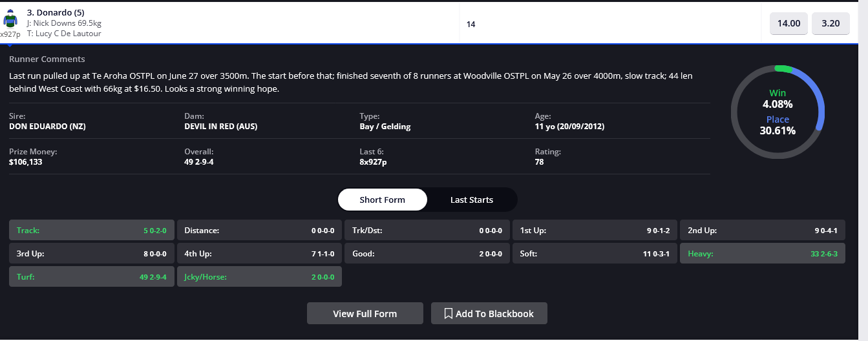
Task: Click the Jcky/Horse stats tile
Action: click(259, 276)
